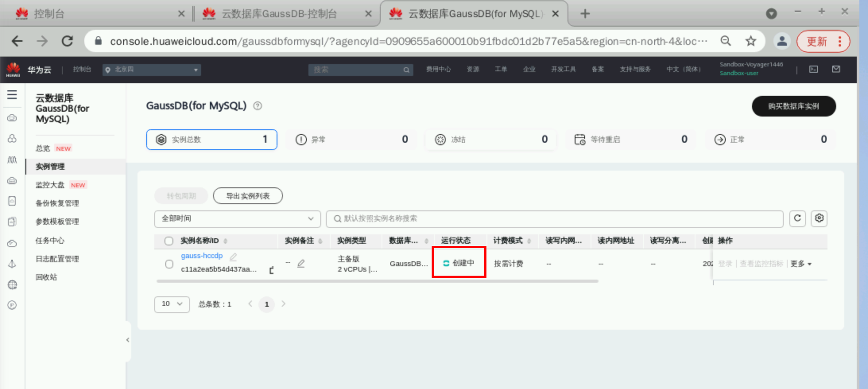The width and height of the screenshot is (868, 389).
Task: Focus the 默认按照实例名称搜索 search field
Action: pyautogui.click(x=554, y=219)
